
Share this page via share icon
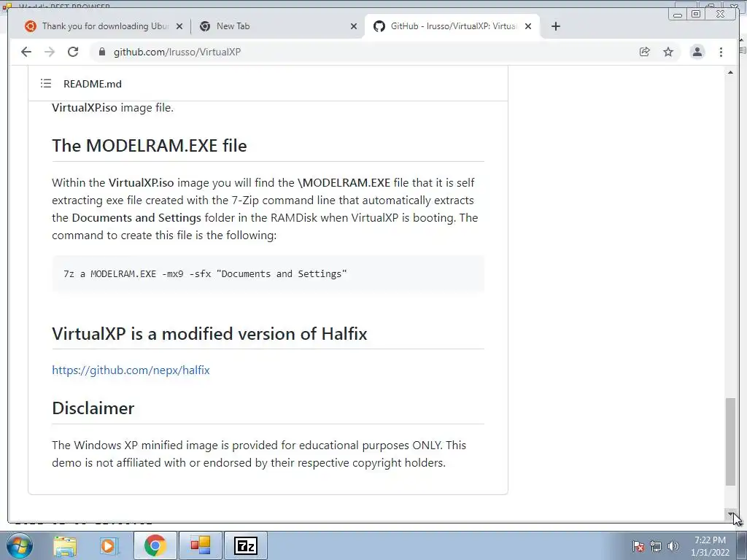point(645,52)
